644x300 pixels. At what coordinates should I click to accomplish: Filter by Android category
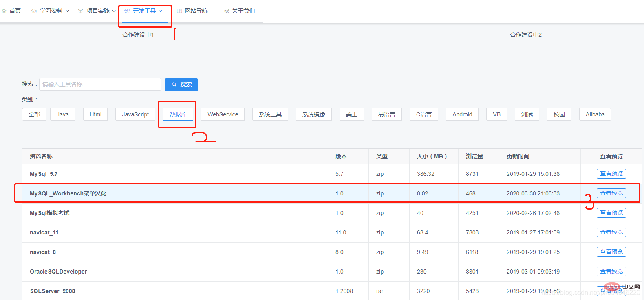click(x=462, y=114)
